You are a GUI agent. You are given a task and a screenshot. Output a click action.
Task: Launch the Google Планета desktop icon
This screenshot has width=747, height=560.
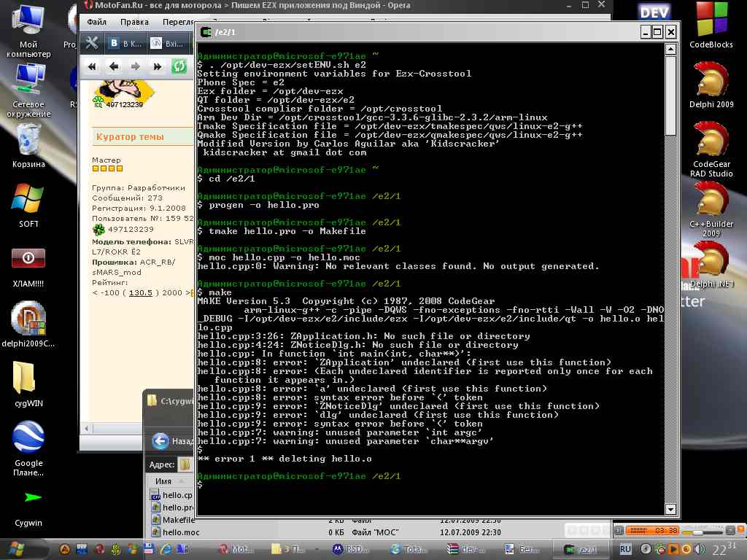click(28, 448)
